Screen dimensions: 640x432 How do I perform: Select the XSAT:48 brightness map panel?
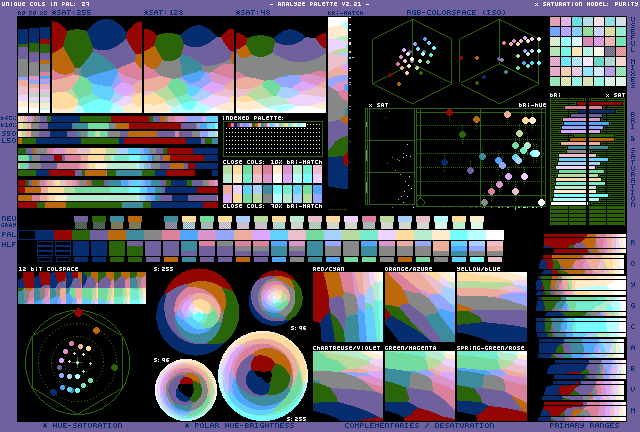pyautogui.click(x=280, y=65)
